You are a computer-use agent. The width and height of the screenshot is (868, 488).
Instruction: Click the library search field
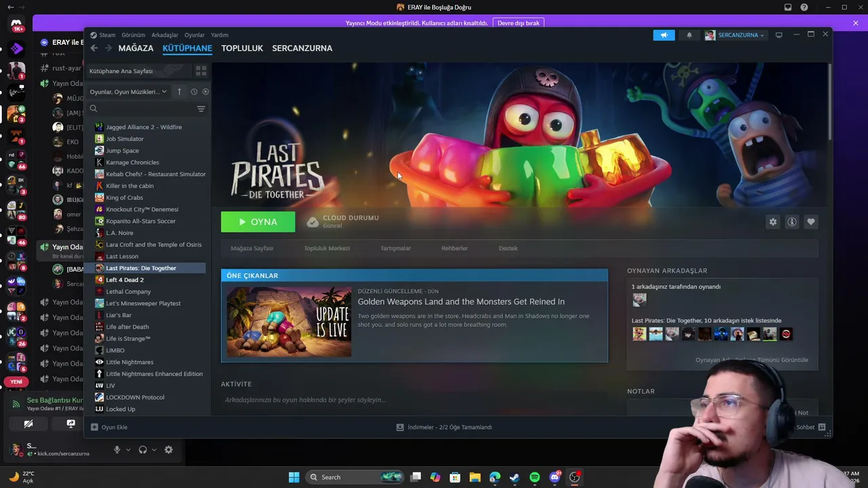pyautogui.click(x=147, y=108)
